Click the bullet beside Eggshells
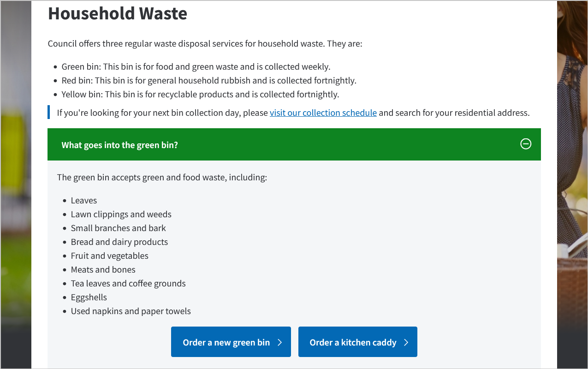The height and width of the screenshot is (369, 588). 65,297
